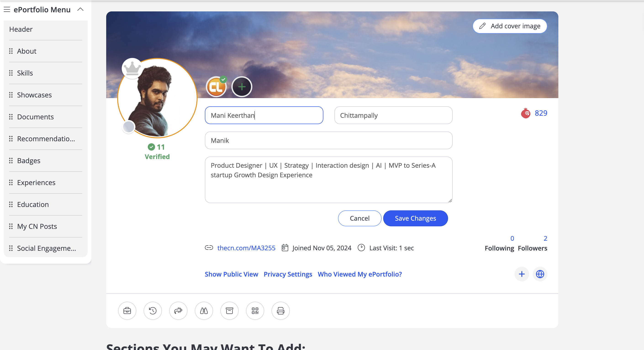Click the briefcase icon button

point(127,311)
